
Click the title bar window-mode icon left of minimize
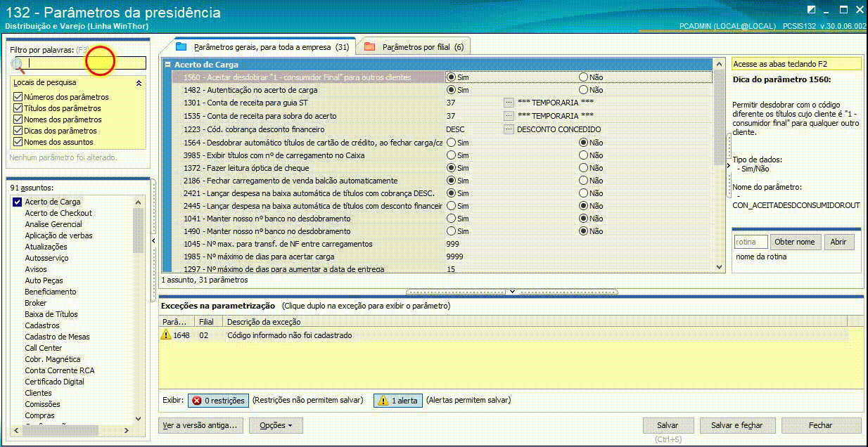[811, 10]
